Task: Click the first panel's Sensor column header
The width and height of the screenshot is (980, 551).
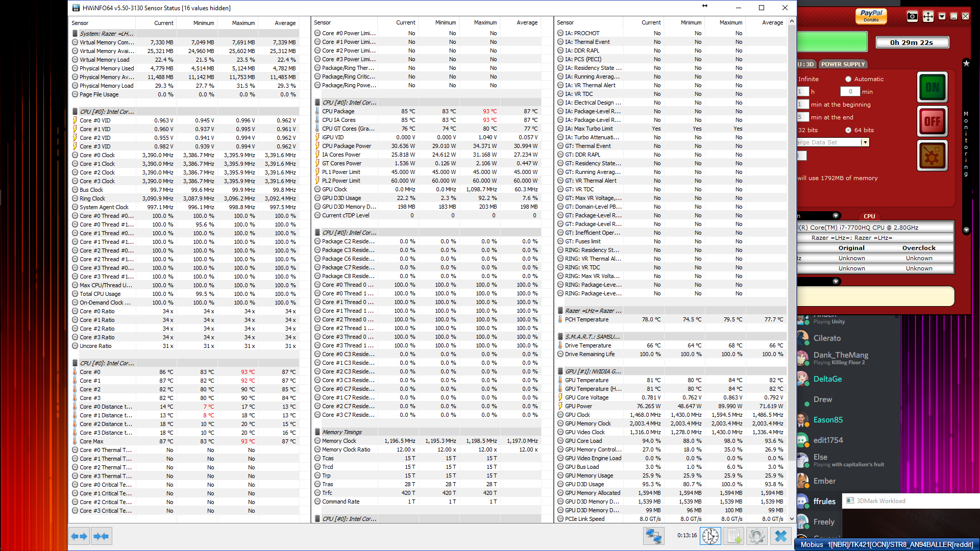Action: (x=102, y=23)
